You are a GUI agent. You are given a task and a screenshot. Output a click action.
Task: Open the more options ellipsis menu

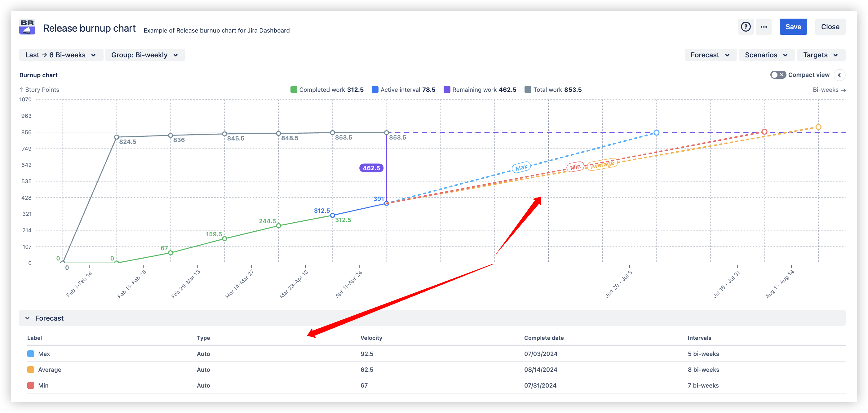click(x=764, y=27)
